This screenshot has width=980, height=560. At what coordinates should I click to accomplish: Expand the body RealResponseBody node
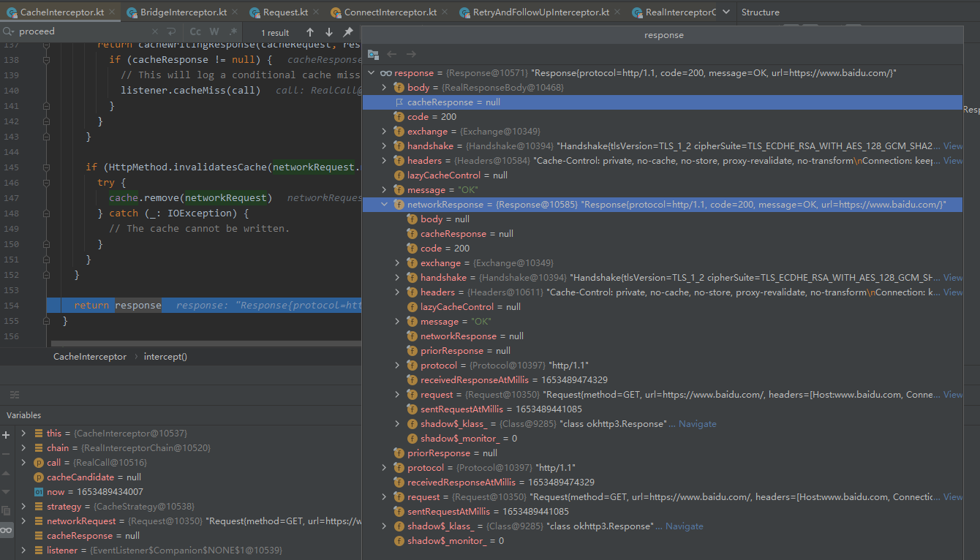click(x=385, y=88)
